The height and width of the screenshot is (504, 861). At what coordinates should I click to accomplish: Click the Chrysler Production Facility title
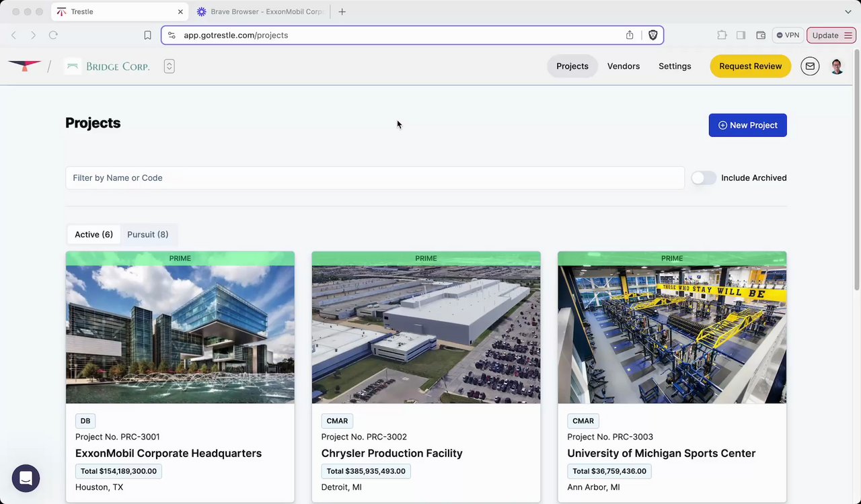coord(391,454)
